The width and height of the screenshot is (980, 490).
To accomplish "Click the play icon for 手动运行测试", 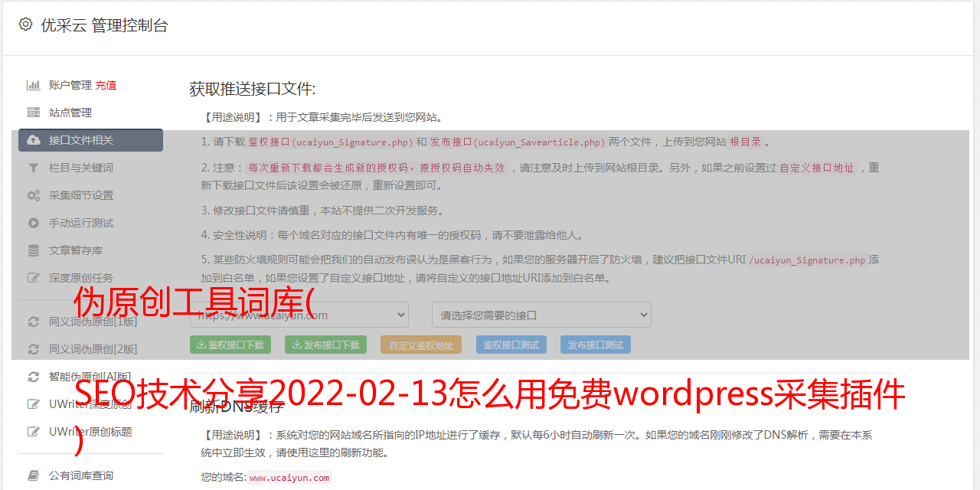I will click(34, 223).
